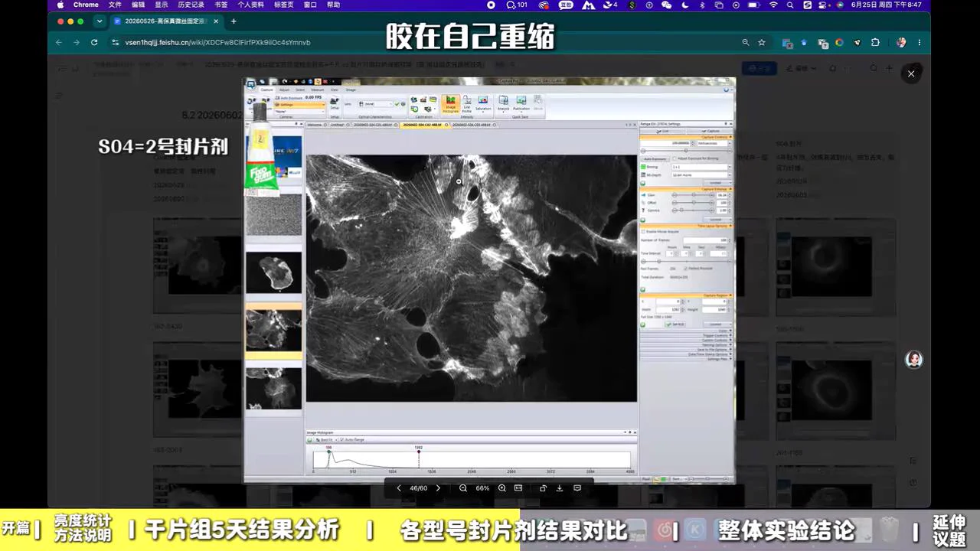Image resolution: width=980 pixels, height=551 pixels.
Task: Open the Apple menu
Action: 60,5
